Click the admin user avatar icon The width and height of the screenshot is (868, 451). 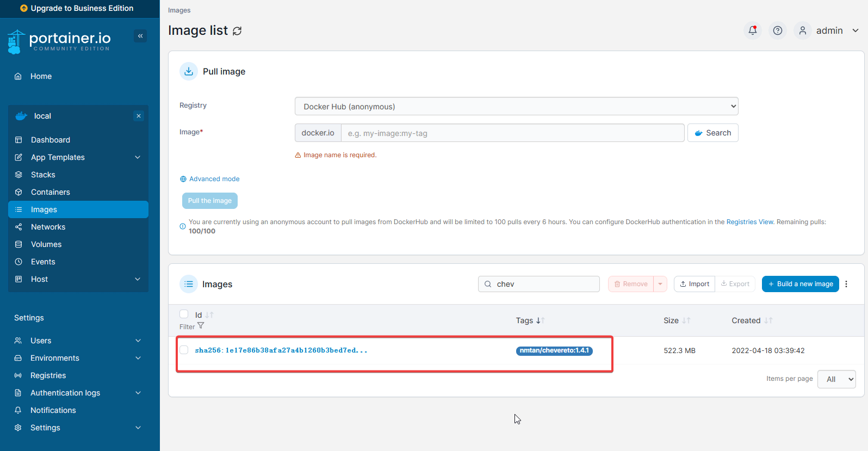click(x=803, y=30)
